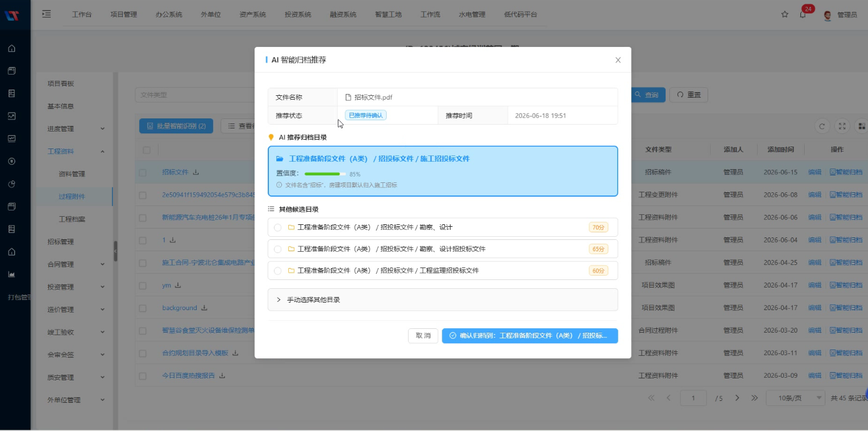Download the 招标文件 row file
This screenshot has height=431, width=868.
(196, 172)
